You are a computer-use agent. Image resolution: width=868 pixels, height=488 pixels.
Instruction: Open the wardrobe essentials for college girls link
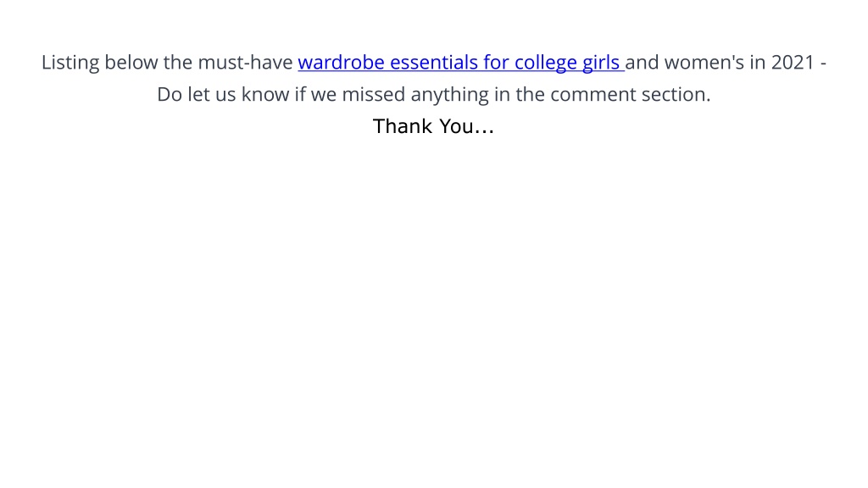[x=461, y=63]
